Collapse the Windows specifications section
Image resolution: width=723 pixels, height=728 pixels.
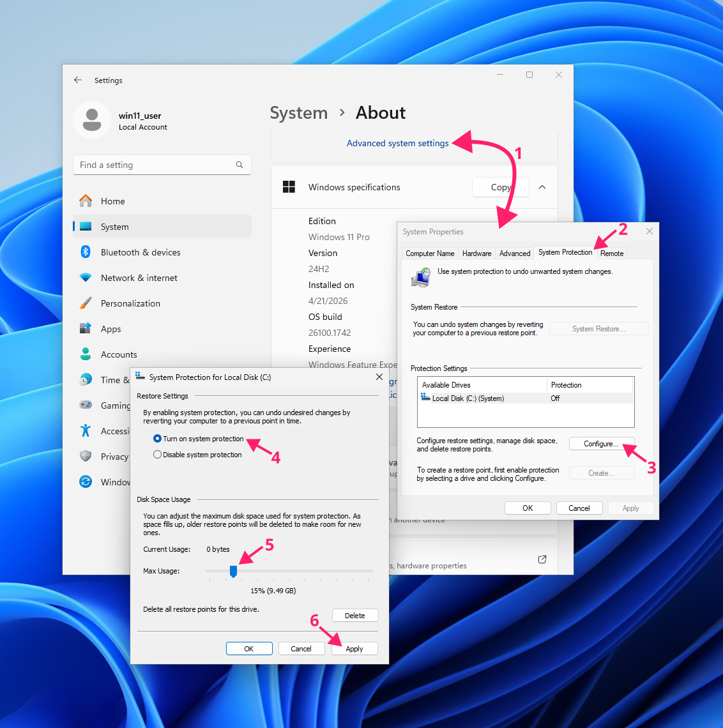[542, 187]
